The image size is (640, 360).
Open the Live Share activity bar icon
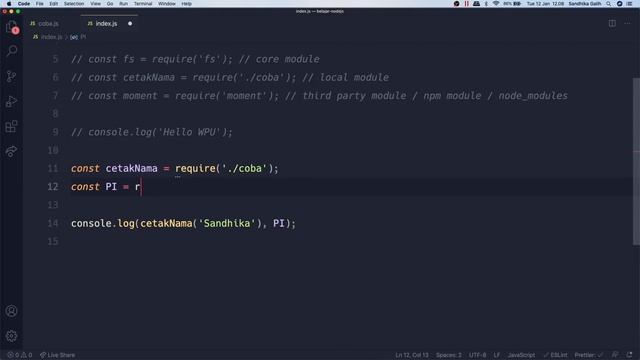11,151
